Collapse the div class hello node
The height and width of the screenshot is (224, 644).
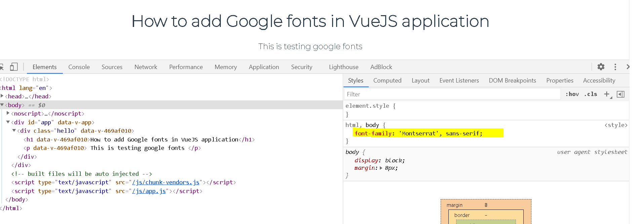point(14,130)
